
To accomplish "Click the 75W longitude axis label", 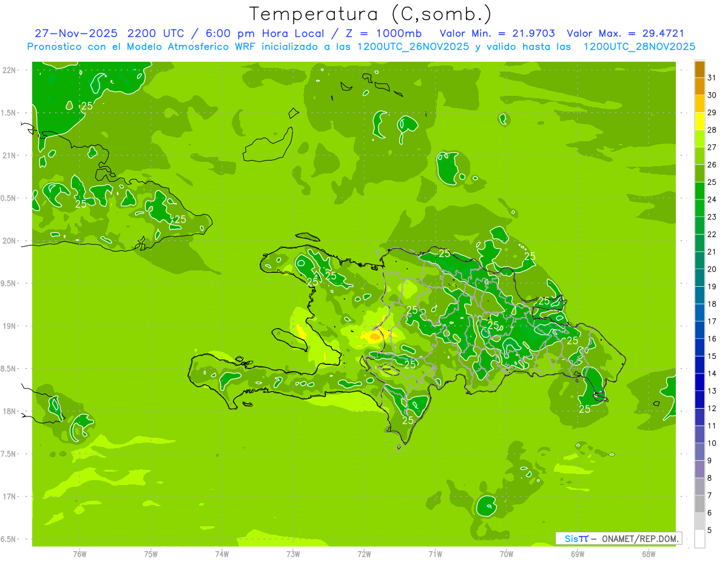I will pos(151,554).
